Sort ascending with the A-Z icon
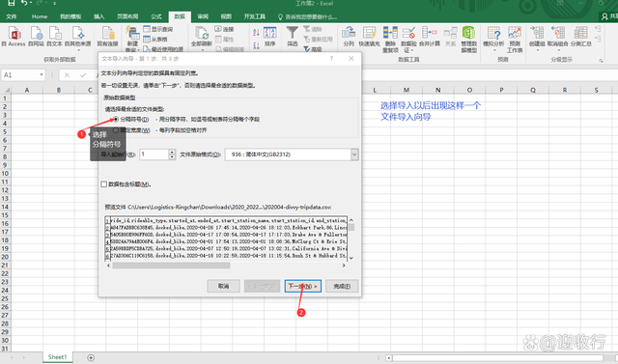This screenshot has height=364, width=618. tap(256, 32)
